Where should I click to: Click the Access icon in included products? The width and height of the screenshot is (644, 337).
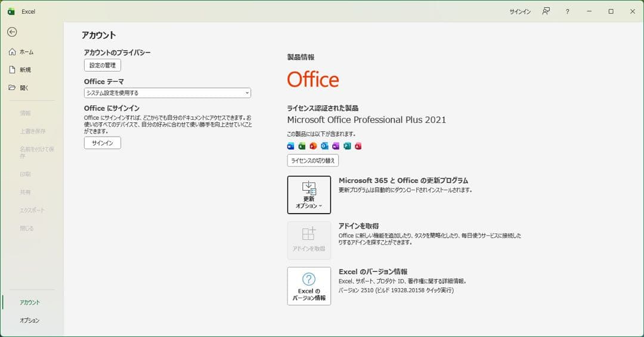[358, 146]
